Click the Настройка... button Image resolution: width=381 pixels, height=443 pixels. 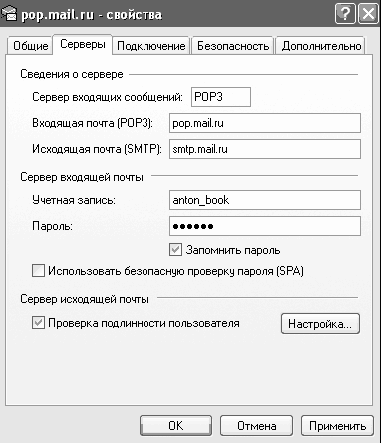(x=320, y=323)
